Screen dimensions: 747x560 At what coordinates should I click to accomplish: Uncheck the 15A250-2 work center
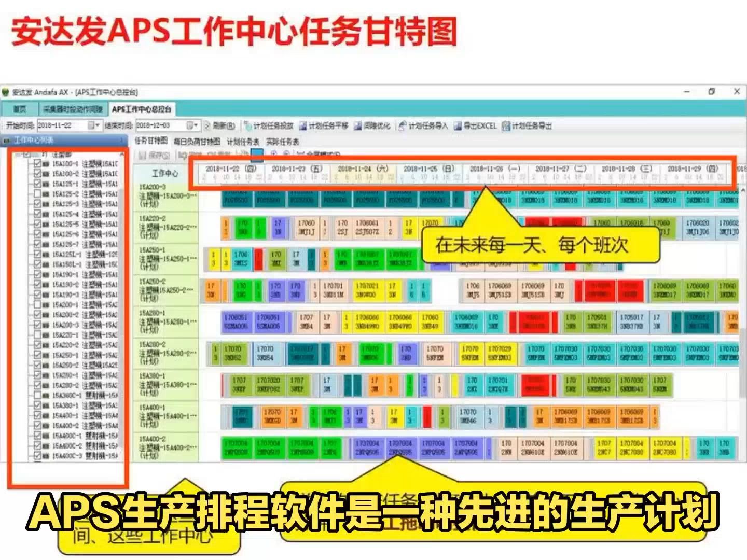click(x=37, y=365)
